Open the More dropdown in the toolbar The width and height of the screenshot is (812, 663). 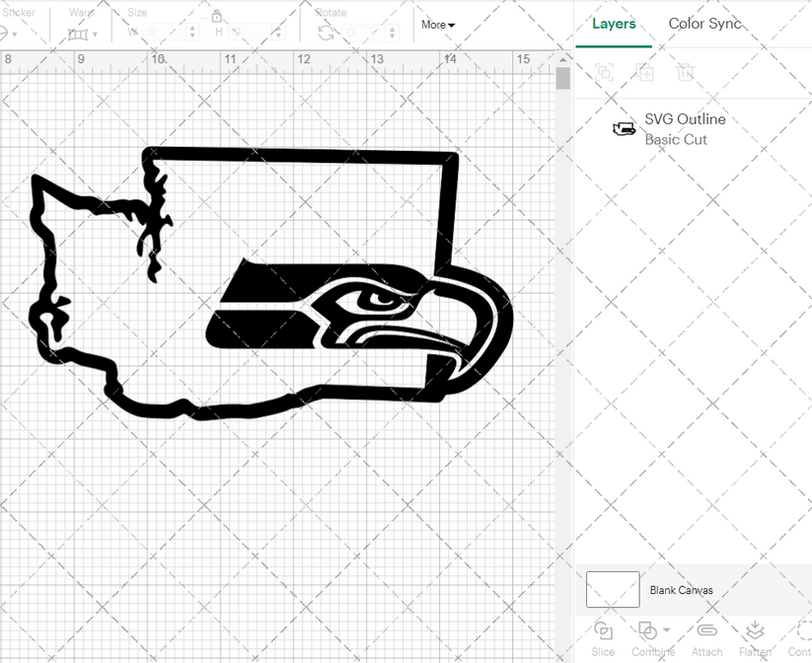point(437,25)
